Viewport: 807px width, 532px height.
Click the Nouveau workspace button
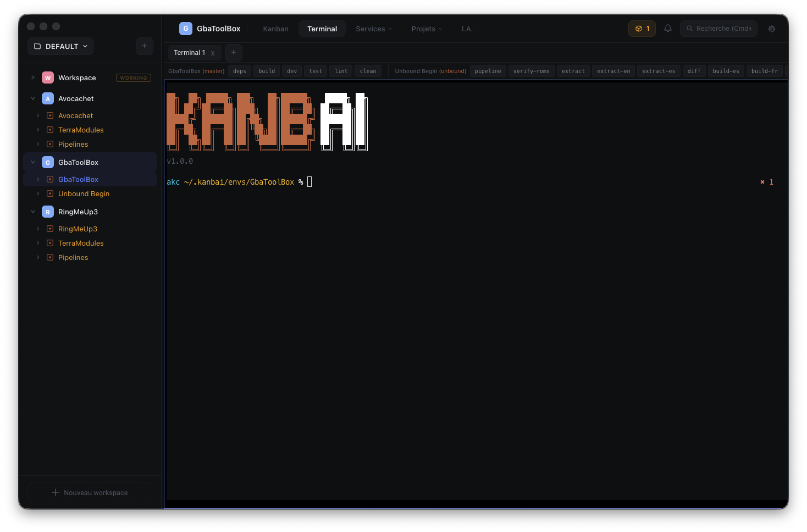coord(90,492)
